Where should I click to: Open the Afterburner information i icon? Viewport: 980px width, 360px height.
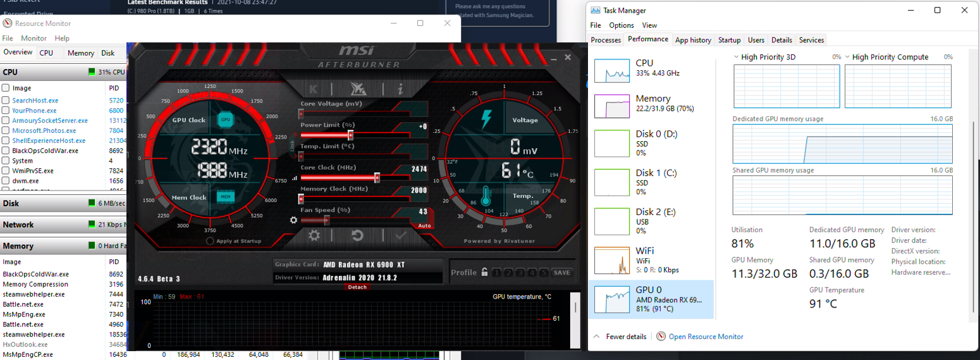pyautogui.click(x=400, y=89)
